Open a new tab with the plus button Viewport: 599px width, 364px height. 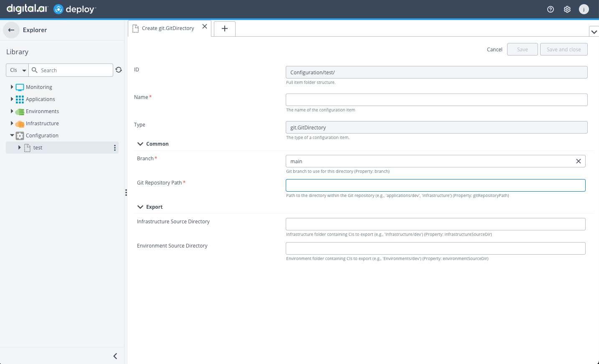[224, 28]
